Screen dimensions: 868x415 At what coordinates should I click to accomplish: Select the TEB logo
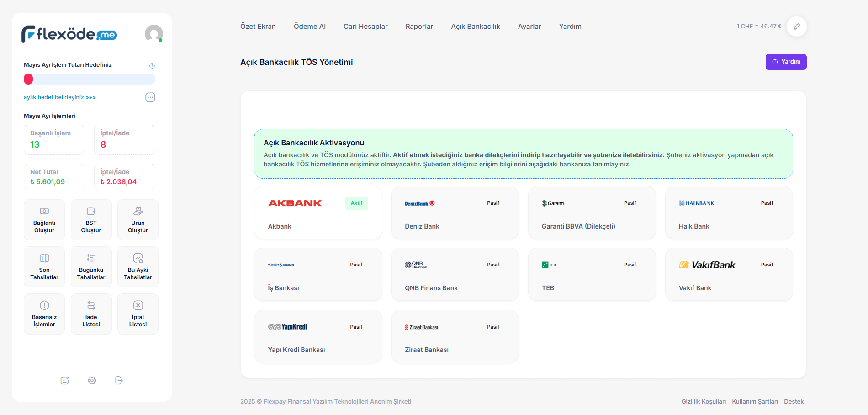point(549,265)
